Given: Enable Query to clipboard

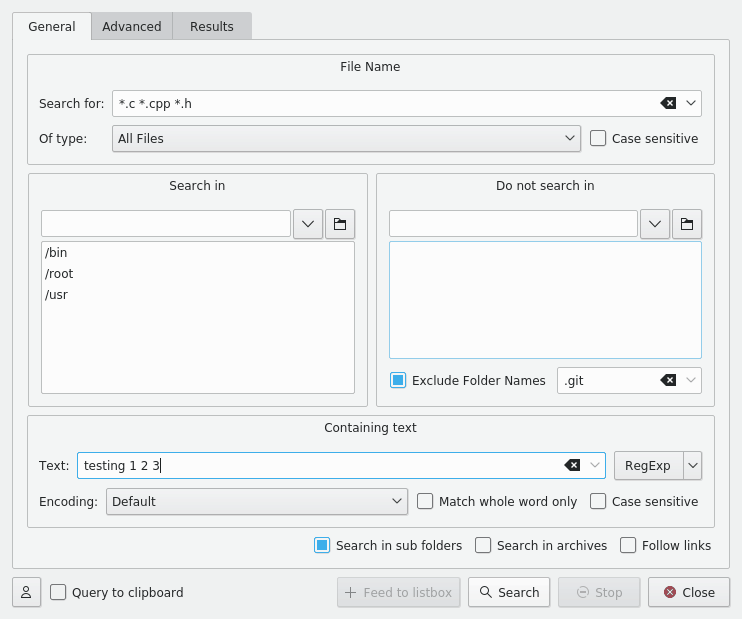Looking at the screenshot, I should point(58,592).
